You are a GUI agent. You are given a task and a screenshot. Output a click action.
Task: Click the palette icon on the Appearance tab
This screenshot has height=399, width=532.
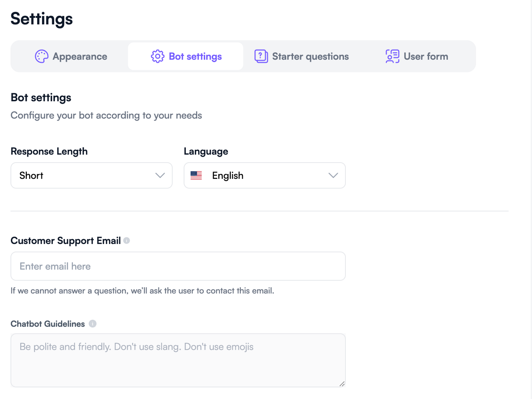click(x=41, y=56)
